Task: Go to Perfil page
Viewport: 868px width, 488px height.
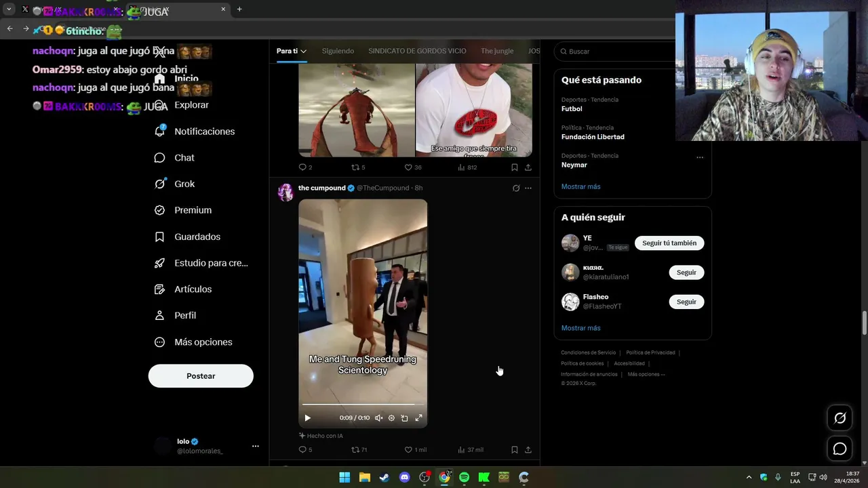Action: click(176, 316)
